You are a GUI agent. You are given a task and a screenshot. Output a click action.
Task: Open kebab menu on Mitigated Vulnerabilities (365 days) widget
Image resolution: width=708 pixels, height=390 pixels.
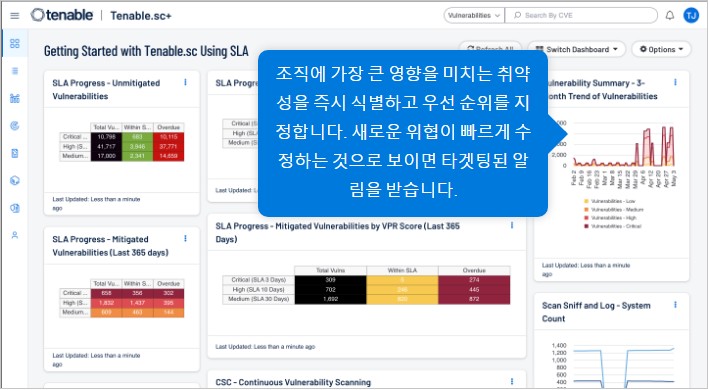tap(185, 238)
